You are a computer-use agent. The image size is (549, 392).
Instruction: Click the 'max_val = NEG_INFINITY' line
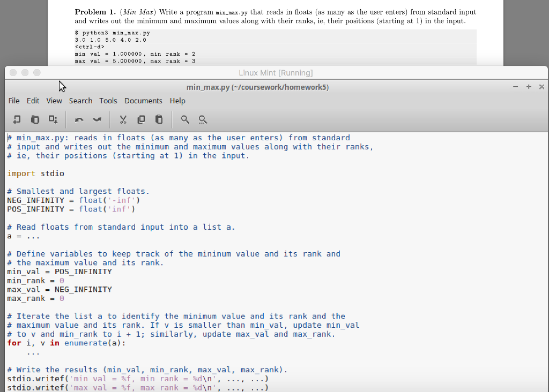(x=60, y=290)
